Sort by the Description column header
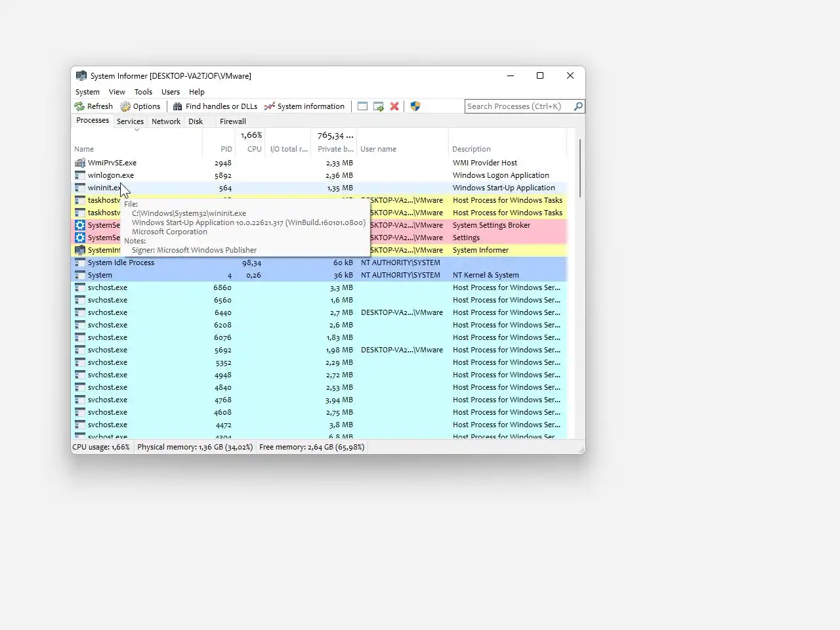 (x=507, y=149)
